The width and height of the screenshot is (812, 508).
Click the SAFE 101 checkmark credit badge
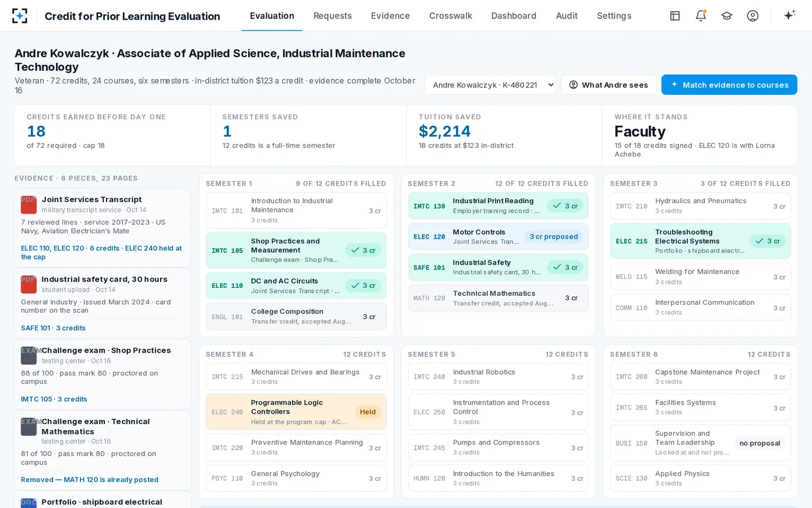565,268
